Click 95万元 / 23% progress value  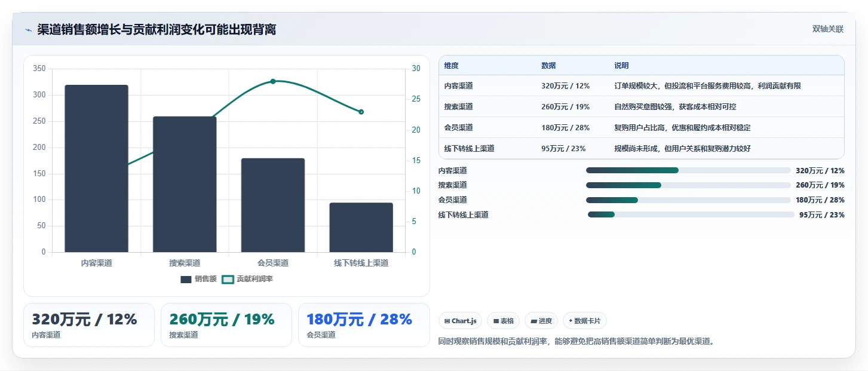pos(822,215)
